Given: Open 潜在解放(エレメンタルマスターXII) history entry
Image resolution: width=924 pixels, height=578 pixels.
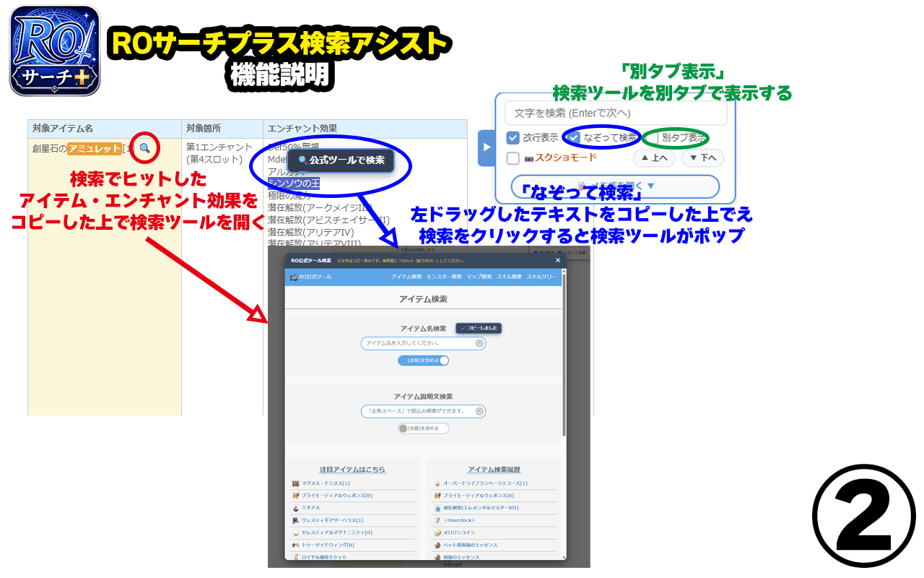Looking at the screenshot, I should [x=481, y=508].
